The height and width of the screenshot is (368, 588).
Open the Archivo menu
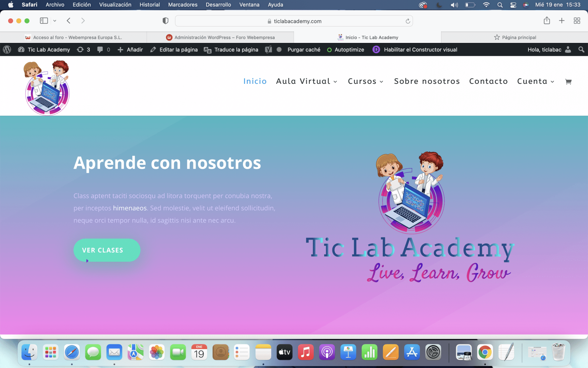click(x=55, y=5)
